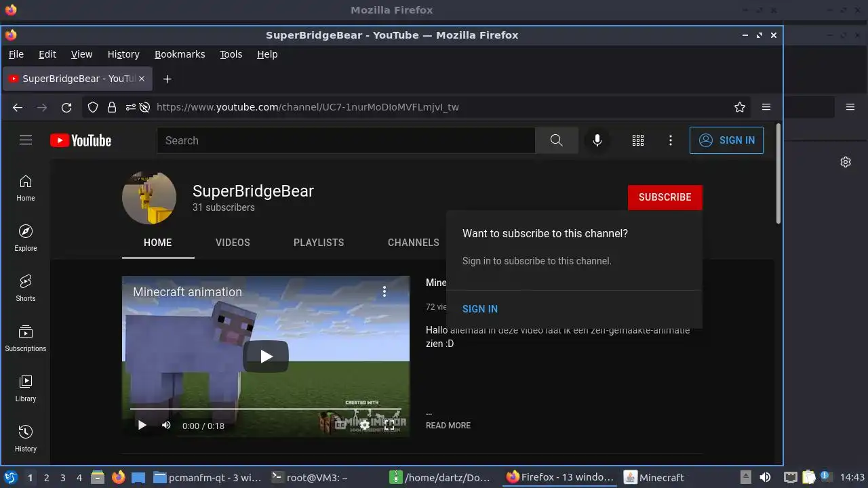Start voice search with microphone icon

point(597,140)
